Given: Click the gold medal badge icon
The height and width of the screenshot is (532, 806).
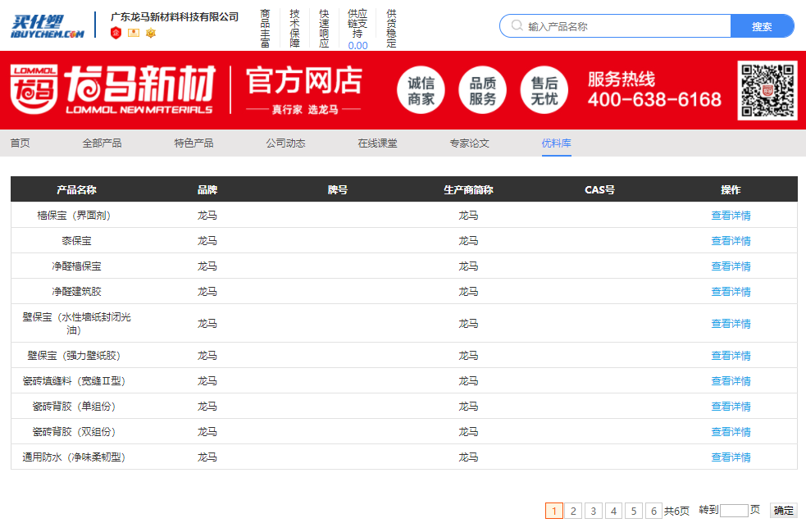Looking at the screenshot, I should [151, 33].
